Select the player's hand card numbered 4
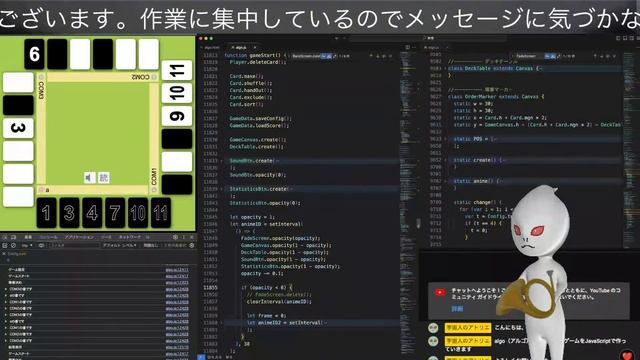The image size is (640, 360). tap(92, 213)
